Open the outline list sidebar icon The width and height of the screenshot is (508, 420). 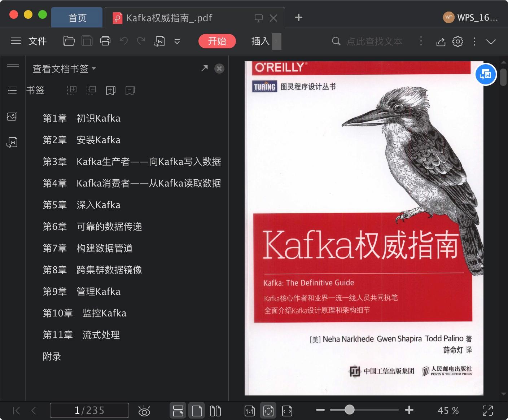[12, 90]
